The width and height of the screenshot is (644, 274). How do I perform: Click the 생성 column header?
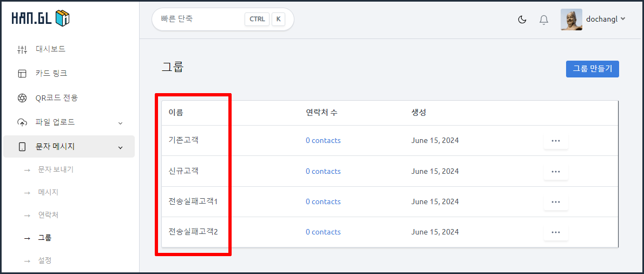418,113
